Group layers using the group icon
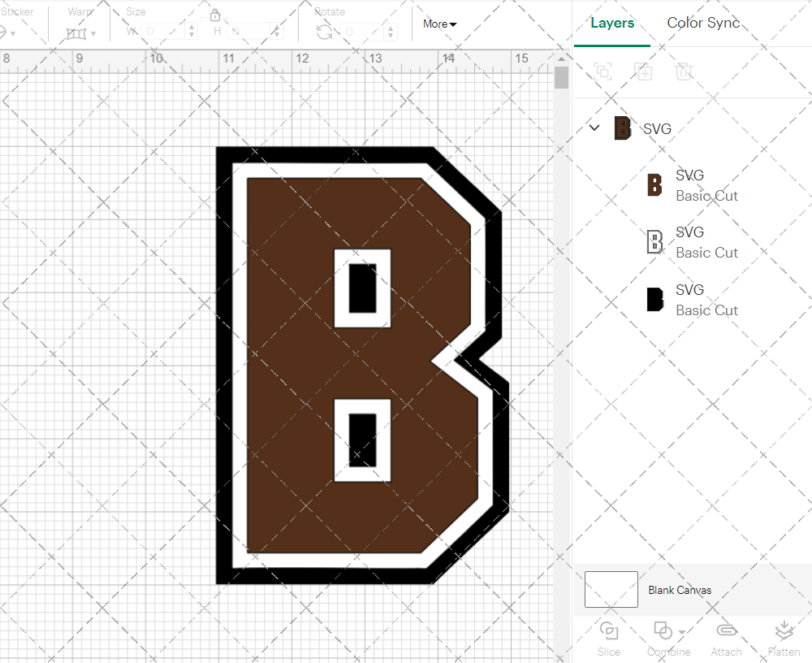 (603, 71)
